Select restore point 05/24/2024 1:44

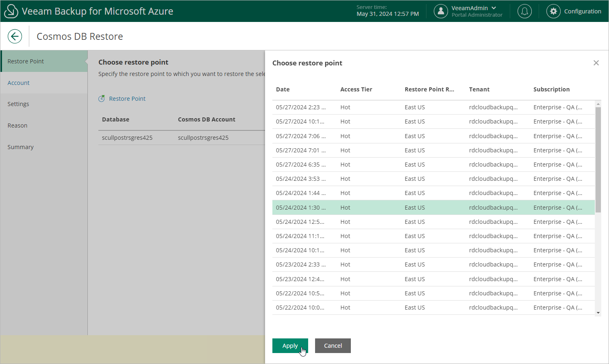(x=433, y=193)
